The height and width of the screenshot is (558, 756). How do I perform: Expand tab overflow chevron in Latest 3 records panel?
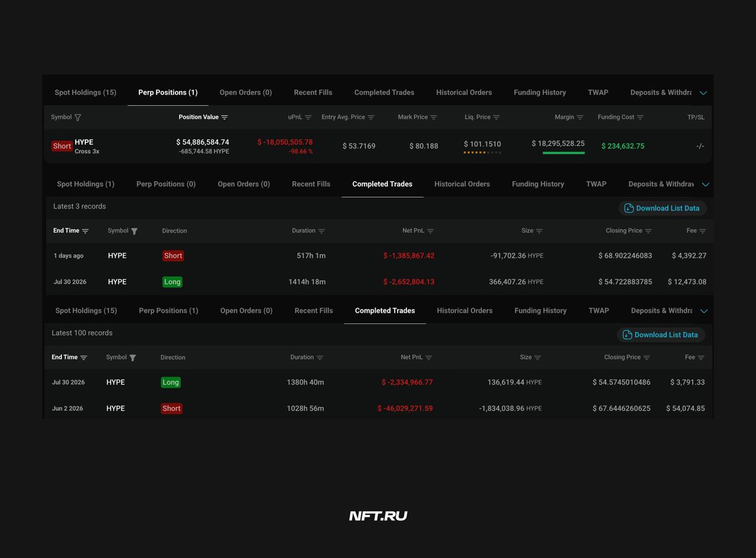point(705,184)
